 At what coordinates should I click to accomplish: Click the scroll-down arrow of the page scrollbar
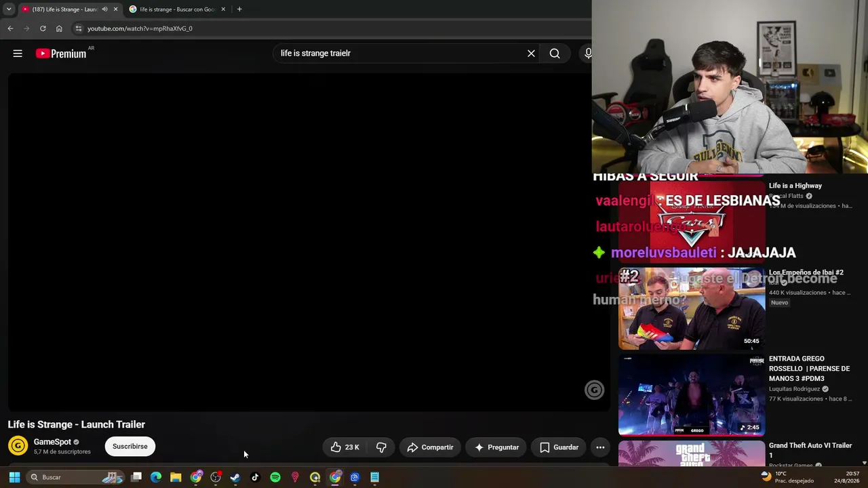pos(864,463)
